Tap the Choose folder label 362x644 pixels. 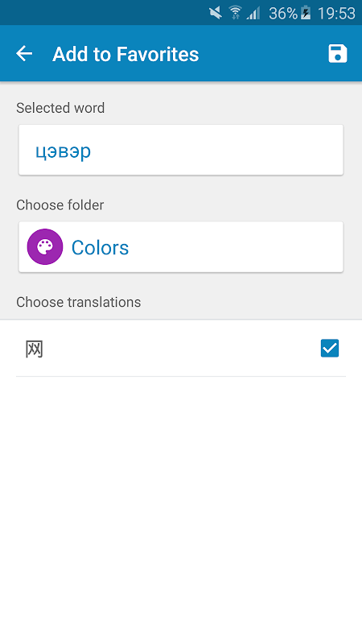tap(60, 205)
